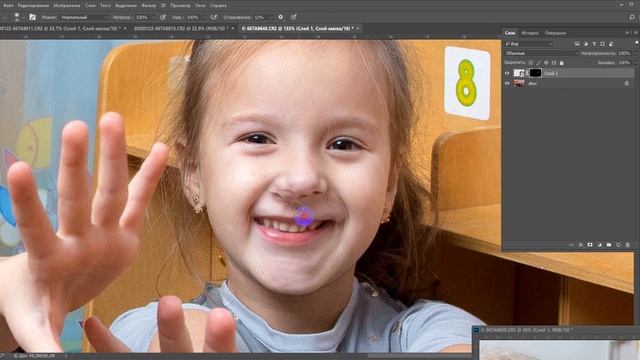
Task: Filter layers by type layers icon
Action: tap(594, 44)
